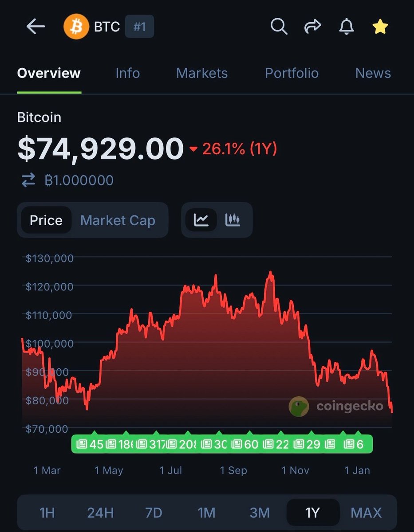Open the Markets tab

(x=202, y=73)
